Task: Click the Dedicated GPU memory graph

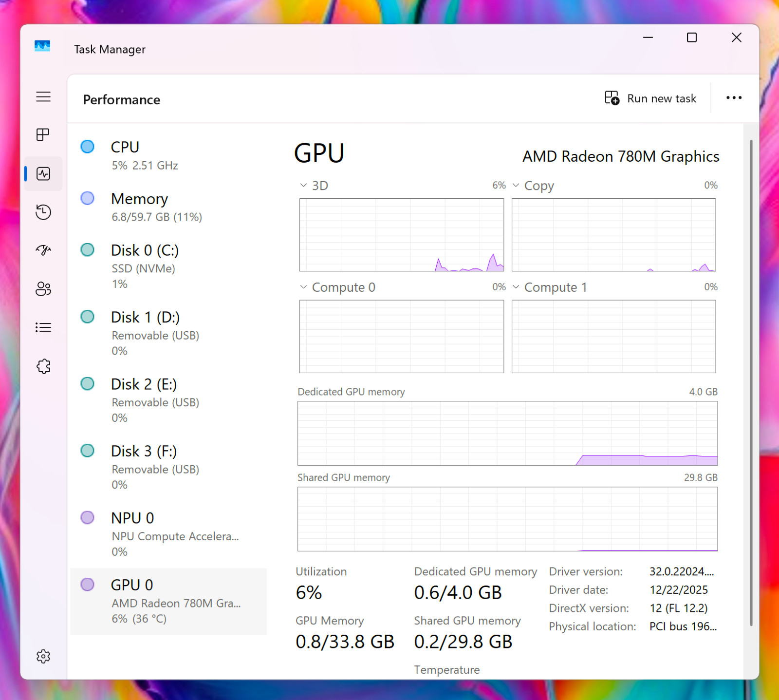Action: pos(507,434)
